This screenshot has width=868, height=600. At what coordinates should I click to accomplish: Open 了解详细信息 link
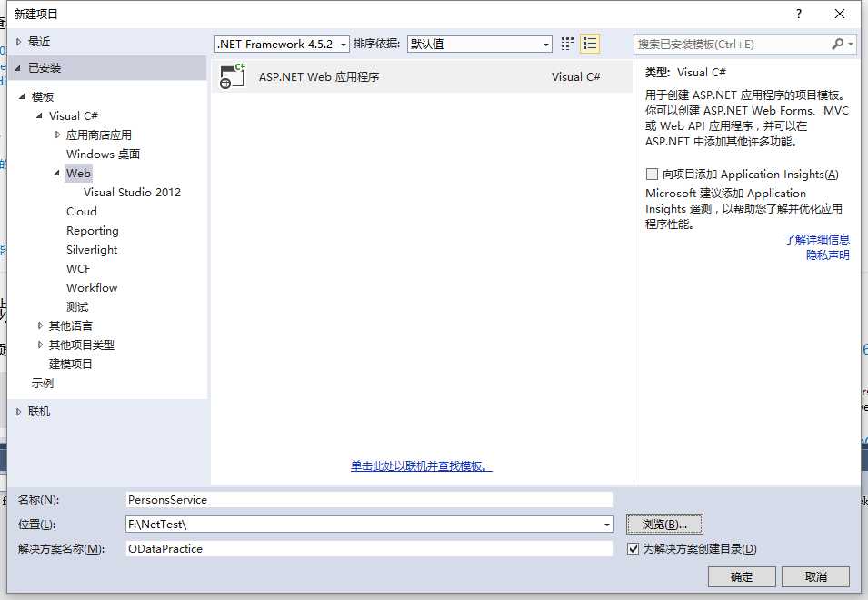[x=817, y=240]
